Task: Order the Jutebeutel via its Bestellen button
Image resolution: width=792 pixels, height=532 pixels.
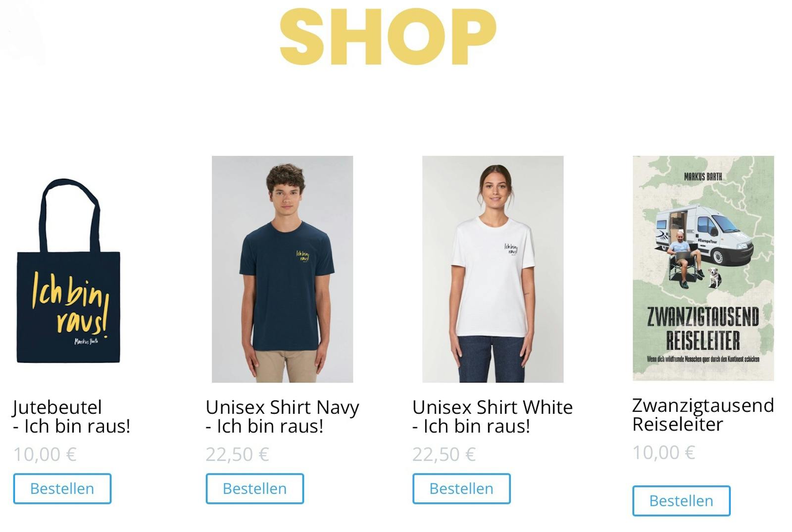Action: coord(62,488)
